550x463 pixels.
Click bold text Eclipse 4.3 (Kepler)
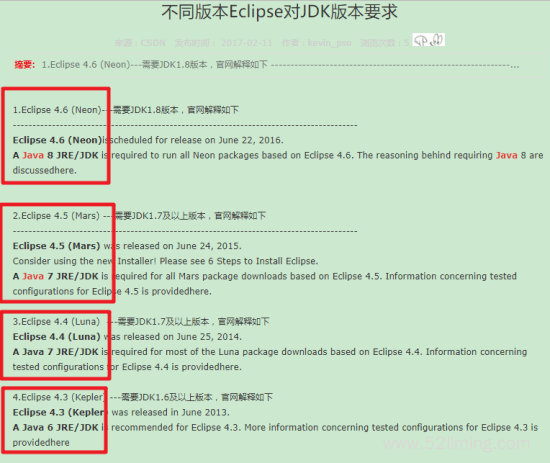(x=59, y=412)
